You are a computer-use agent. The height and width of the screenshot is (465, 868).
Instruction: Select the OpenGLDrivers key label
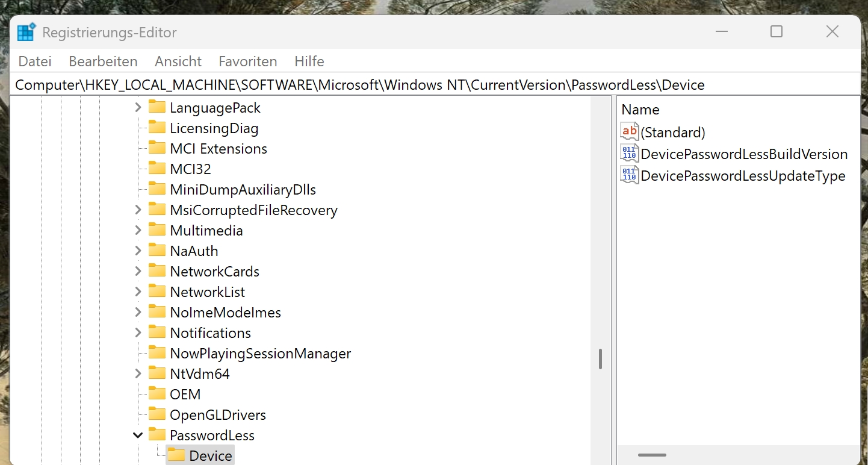[218, 415]
